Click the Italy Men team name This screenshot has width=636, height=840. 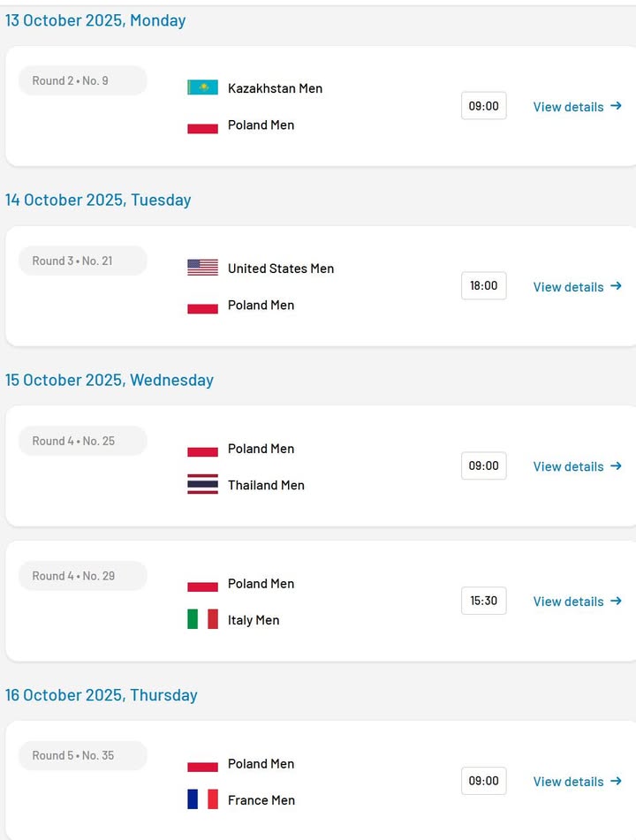(x=254, y=620)
